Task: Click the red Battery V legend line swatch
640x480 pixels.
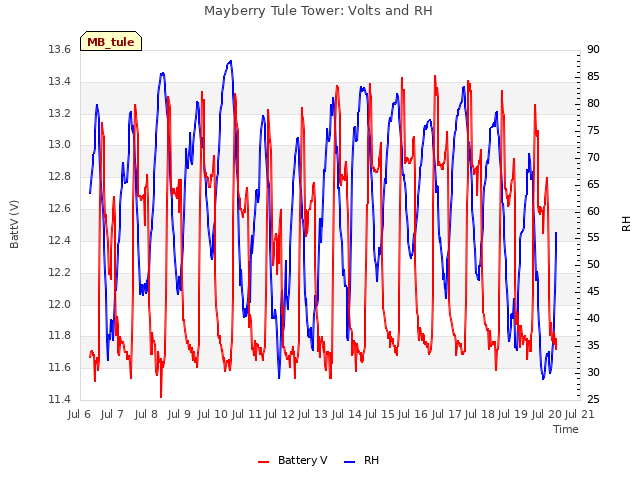Action: [x=264, y=462]
